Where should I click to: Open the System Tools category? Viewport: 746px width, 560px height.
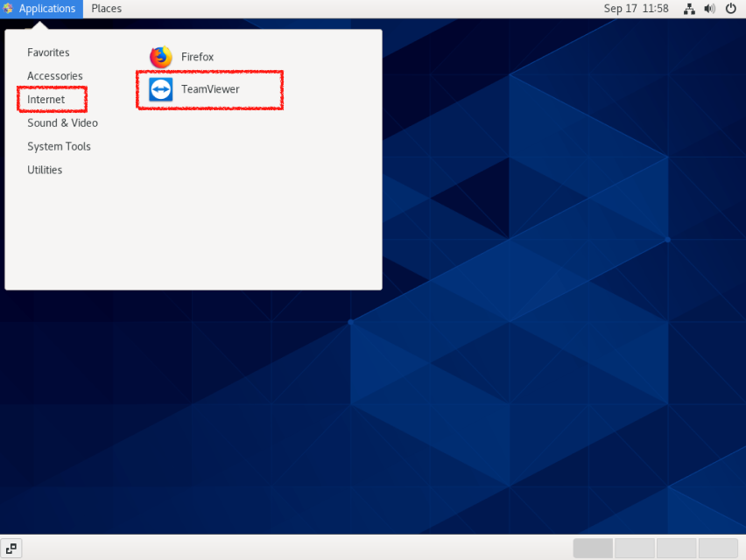(x=59, y=146)
